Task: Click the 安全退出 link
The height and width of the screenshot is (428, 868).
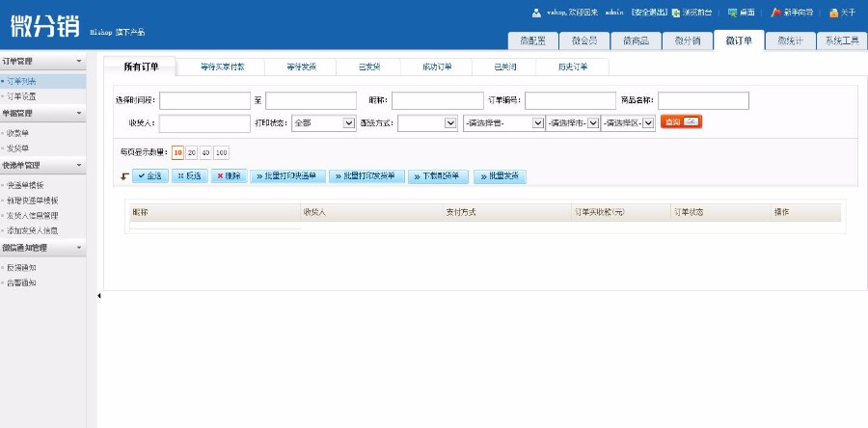Action: [x=649, y=13]
